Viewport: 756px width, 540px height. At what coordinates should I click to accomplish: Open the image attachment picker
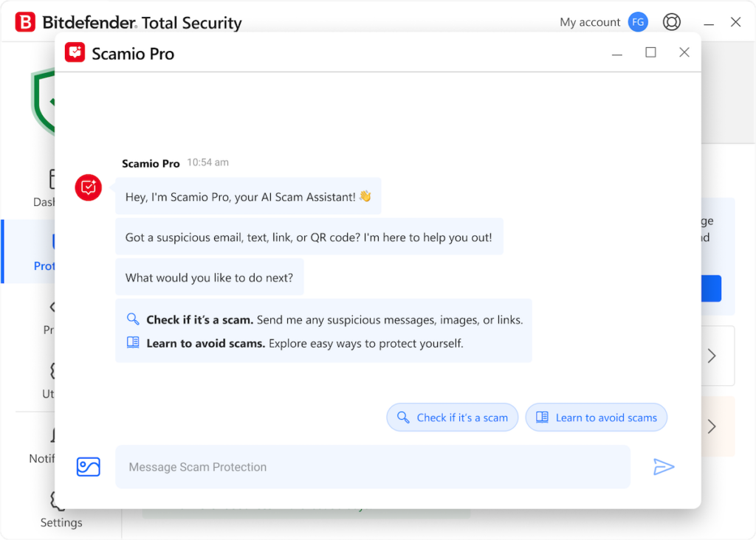[88, 466]
